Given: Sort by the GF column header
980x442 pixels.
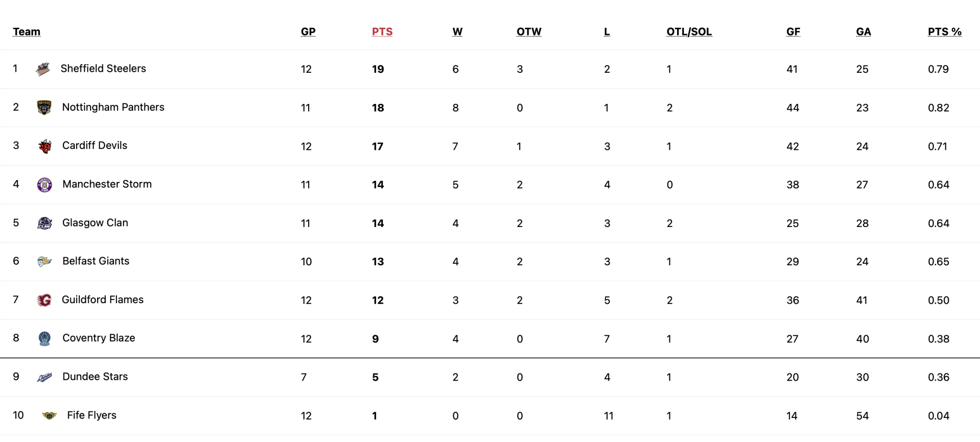Looking at the screenshot, I should [793, 32].
